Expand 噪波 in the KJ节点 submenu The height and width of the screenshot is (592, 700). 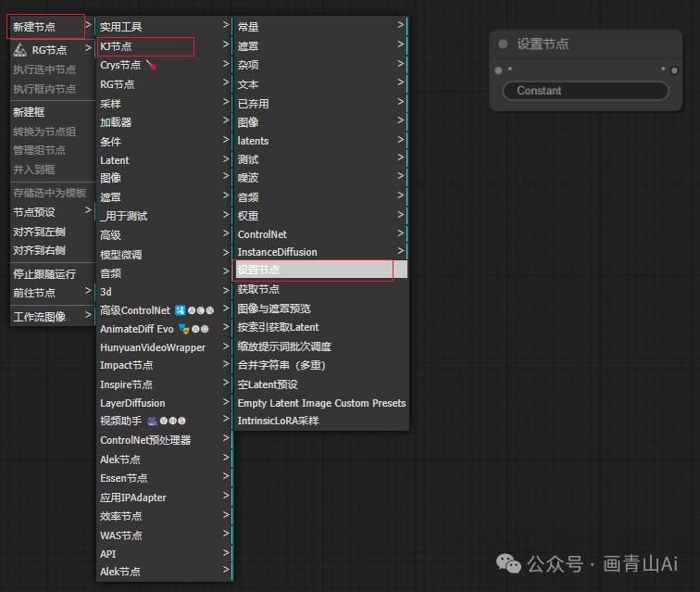319,178
